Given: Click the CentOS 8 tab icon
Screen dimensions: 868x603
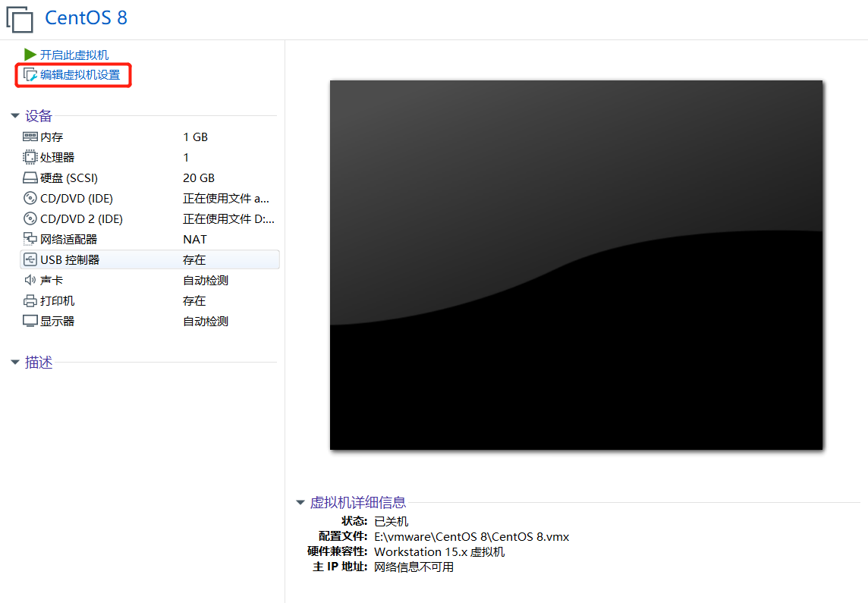Looking at the screenshot, I should [20, 19].
